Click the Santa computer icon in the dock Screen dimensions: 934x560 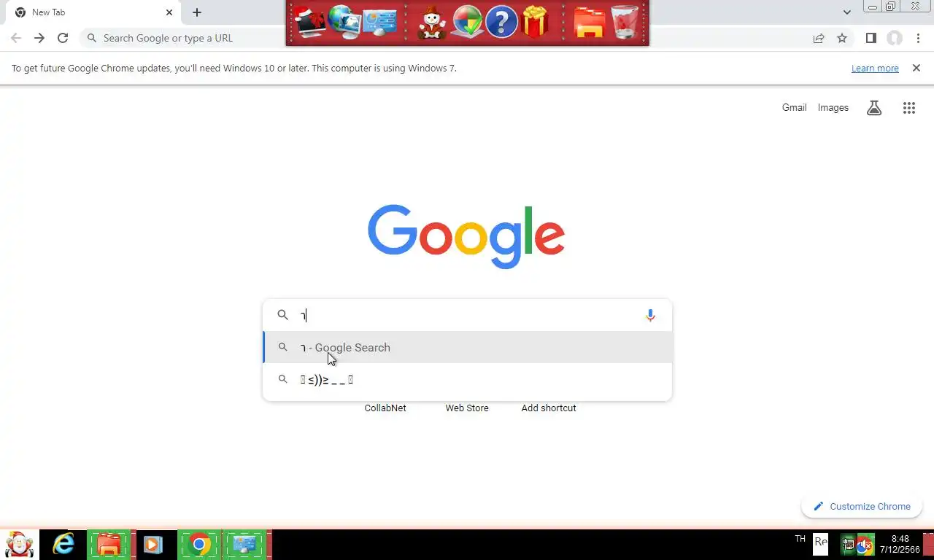click(312, 22)
